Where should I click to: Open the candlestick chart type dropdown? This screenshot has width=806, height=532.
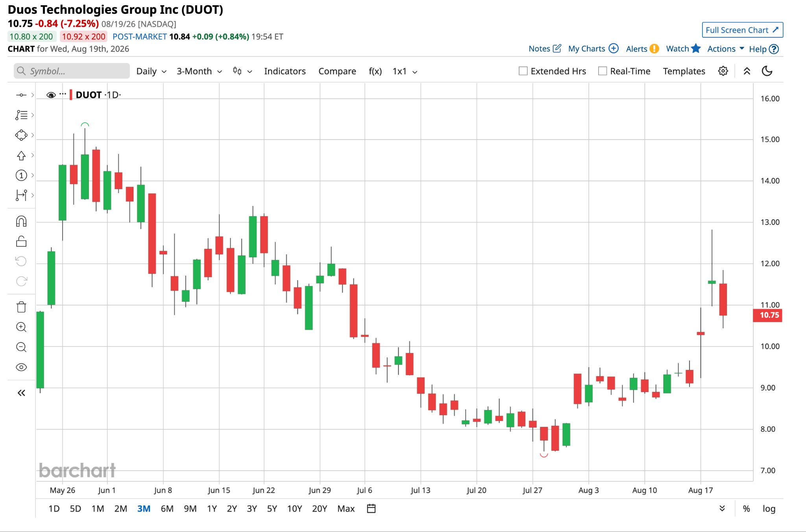tap(242, 71)
